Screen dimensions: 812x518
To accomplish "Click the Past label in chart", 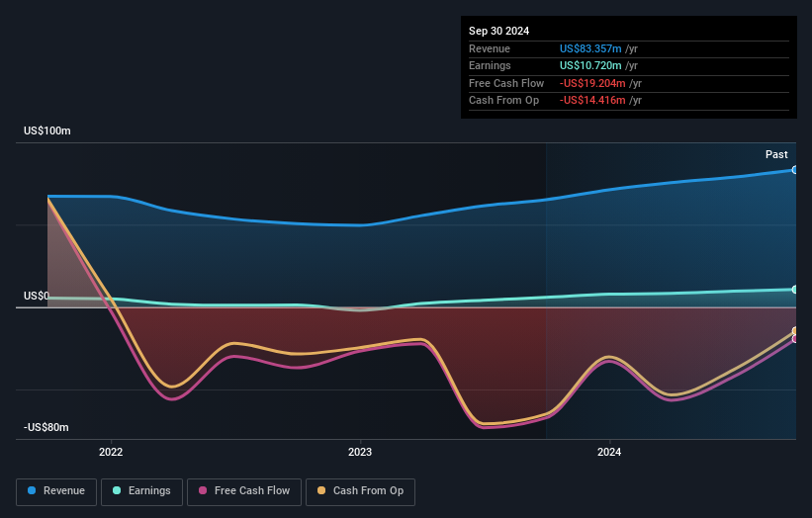I will (x=776, y=154).
